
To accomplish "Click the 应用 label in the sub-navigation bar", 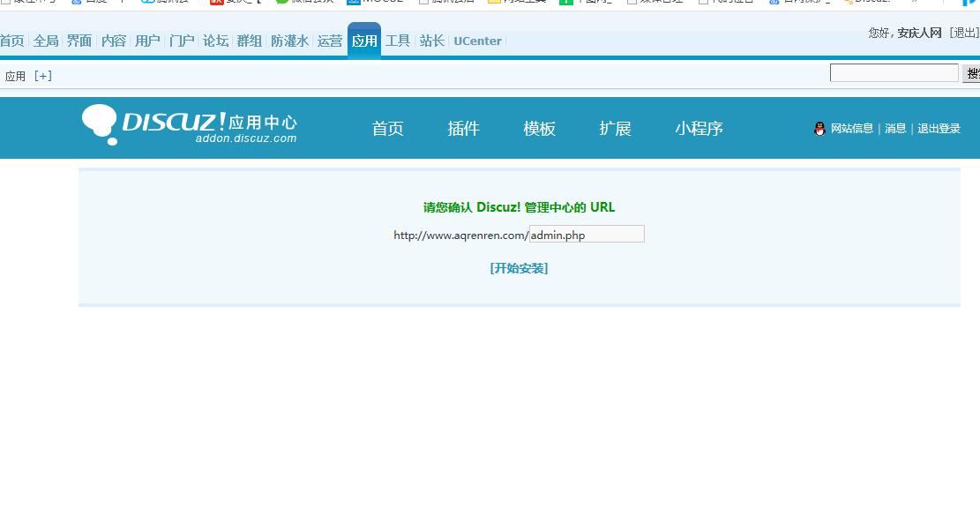I will 15,76.
